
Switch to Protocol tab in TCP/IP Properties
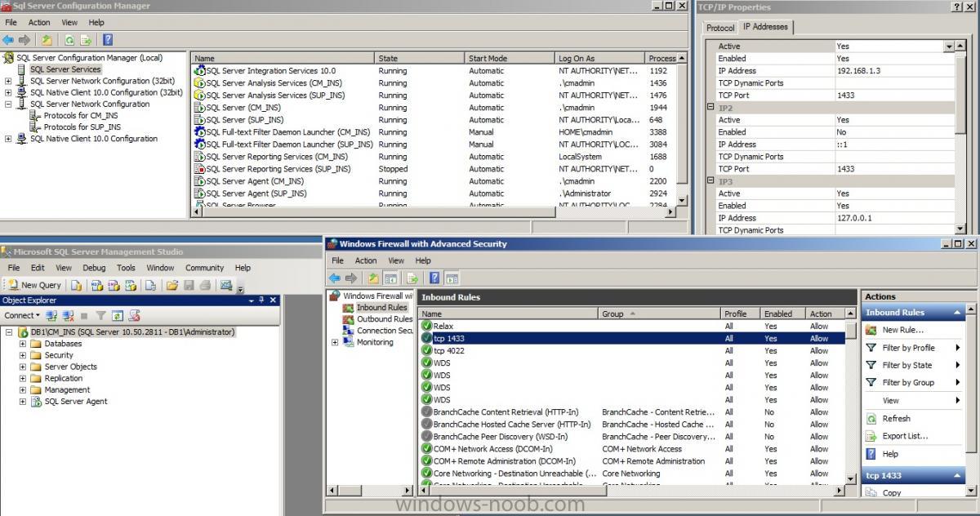720,28
